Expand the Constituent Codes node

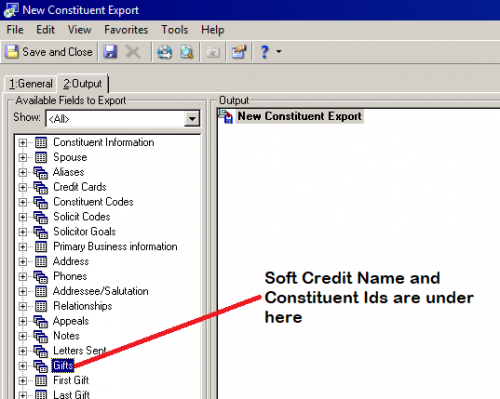tap(22, 202)
